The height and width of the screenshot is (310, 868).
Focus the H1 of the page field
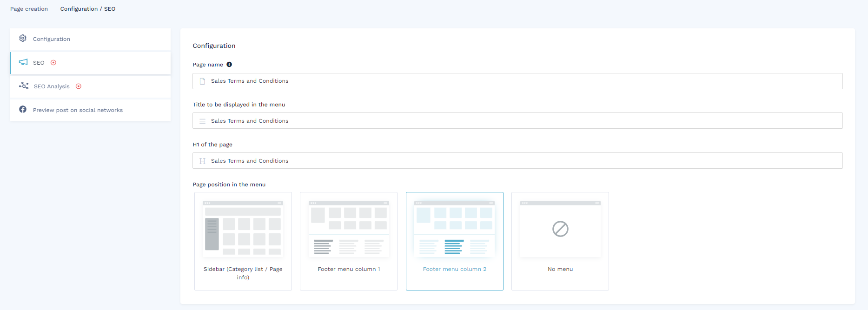tap(517, 161)
